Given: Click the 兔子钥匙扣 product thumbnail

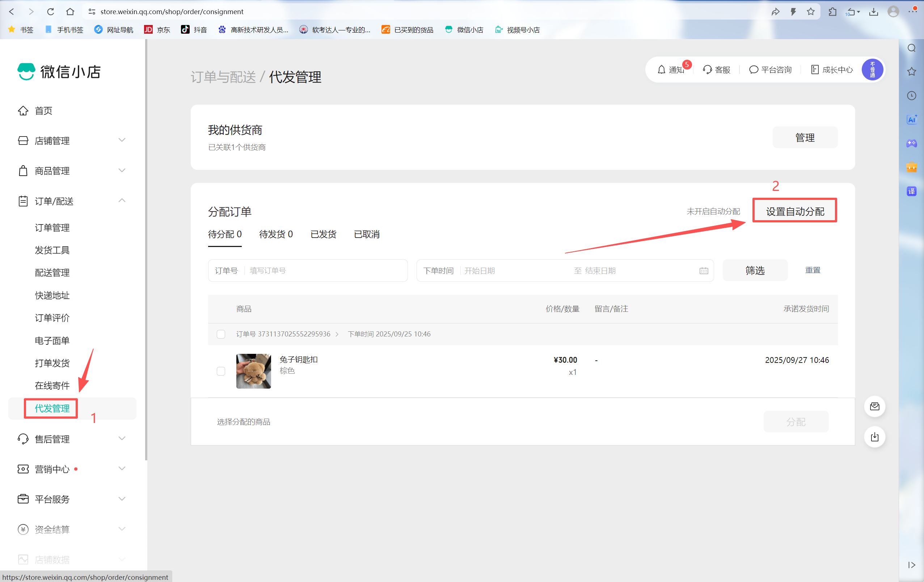Looking at the screenshot, I should pyautogui.click(x=253, y=371).
